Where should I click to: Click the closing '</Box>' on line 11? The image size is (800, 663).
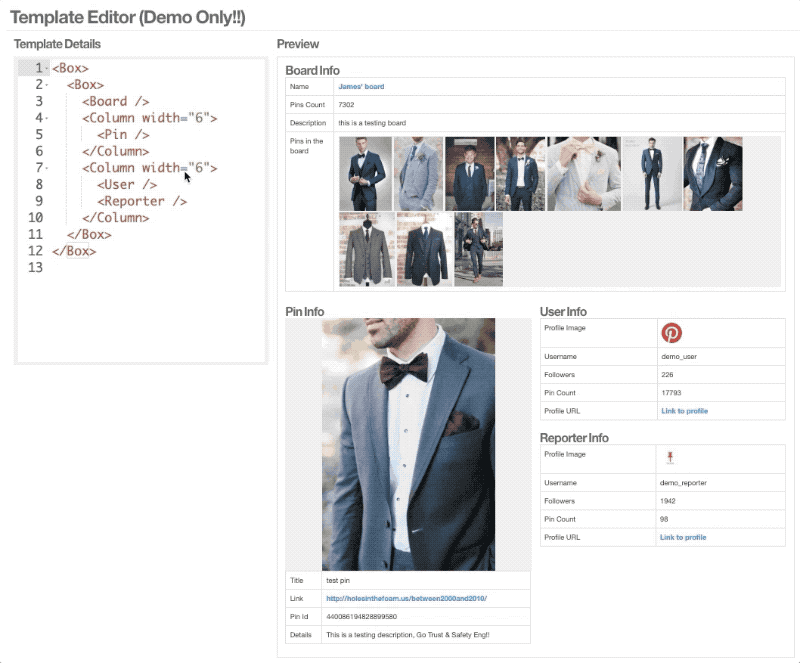89,234
